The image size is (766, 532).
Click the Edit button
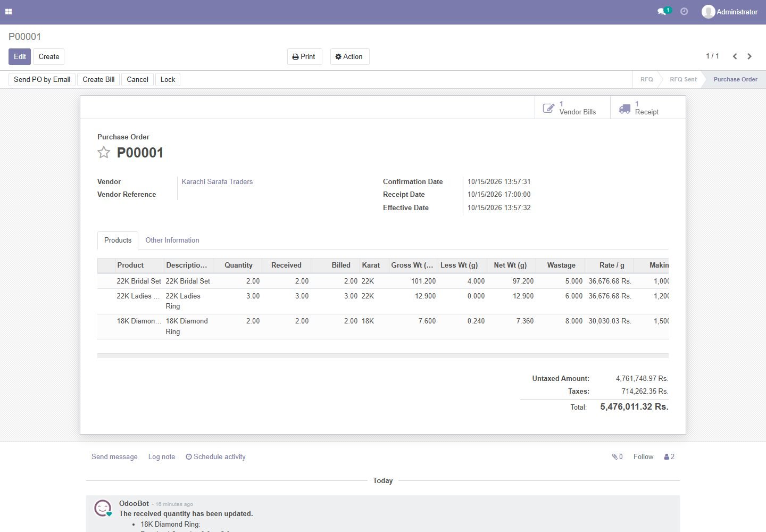tap(20, 56)
